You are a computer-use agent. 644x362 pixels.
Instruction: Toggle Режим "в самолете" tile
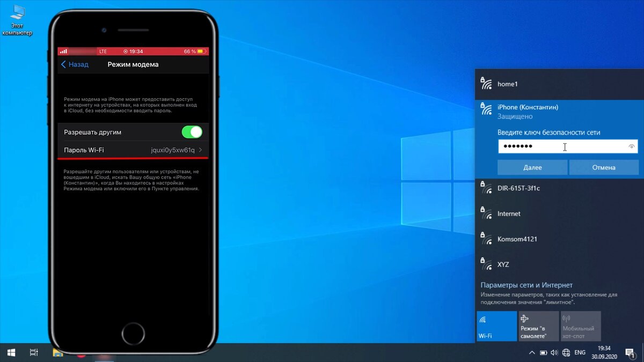point(538,326)
